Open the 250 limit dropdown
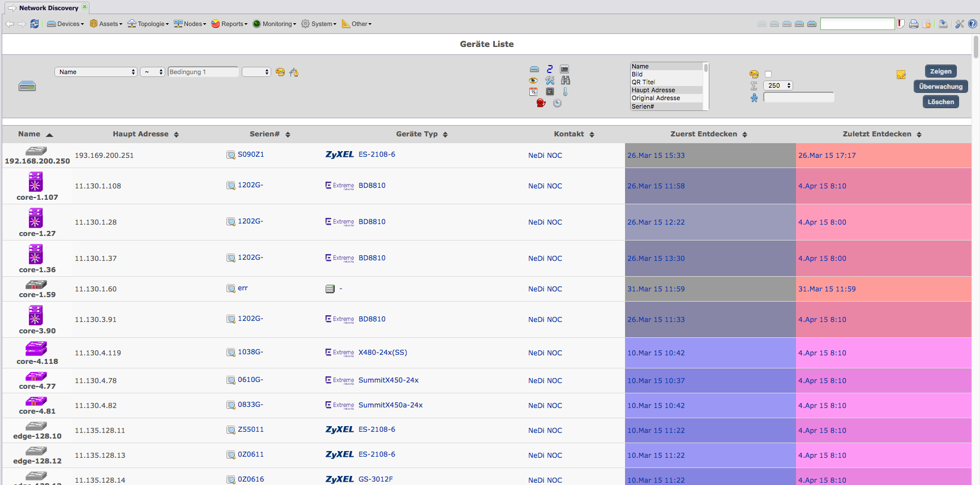This screenshot has width=980, height=485. [x=778, y=85]
